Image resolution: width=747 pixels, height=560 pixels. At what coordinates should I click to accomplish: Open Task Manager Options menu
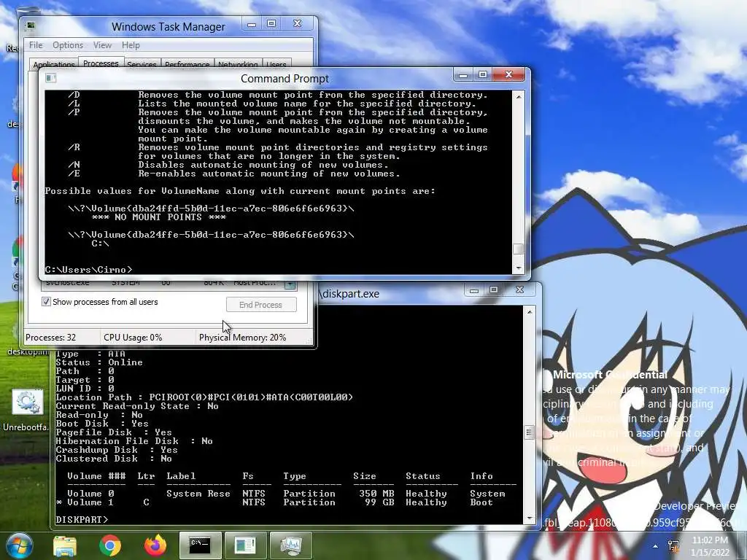point(68,45)
